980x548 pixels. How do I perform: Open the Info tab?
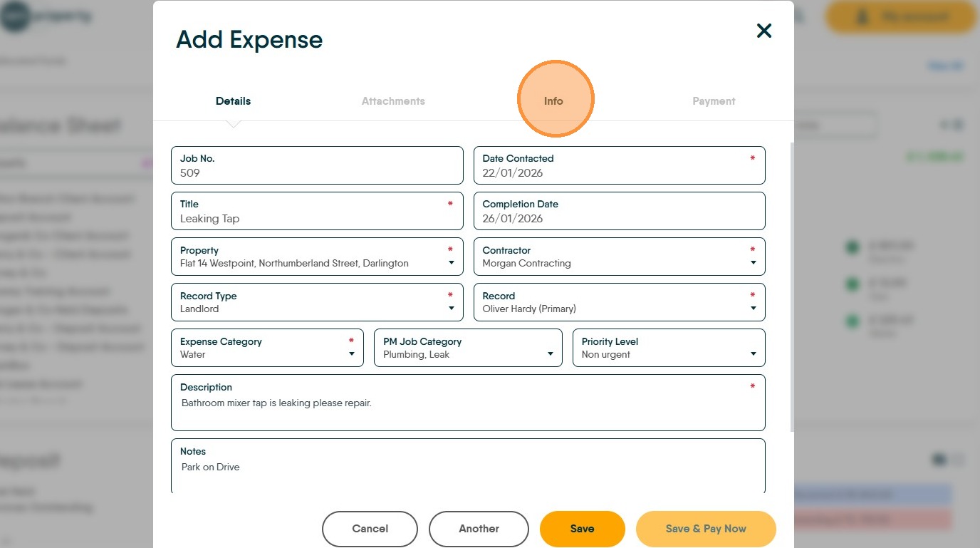pyautogui.click(x=553, y=101)
